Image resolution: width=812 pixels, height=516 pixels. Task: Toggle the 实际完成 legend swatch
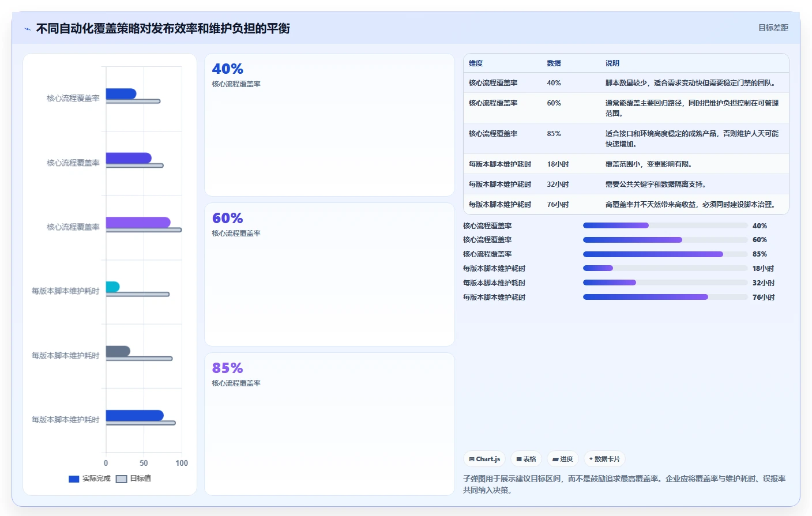click(x=74, y=479)
